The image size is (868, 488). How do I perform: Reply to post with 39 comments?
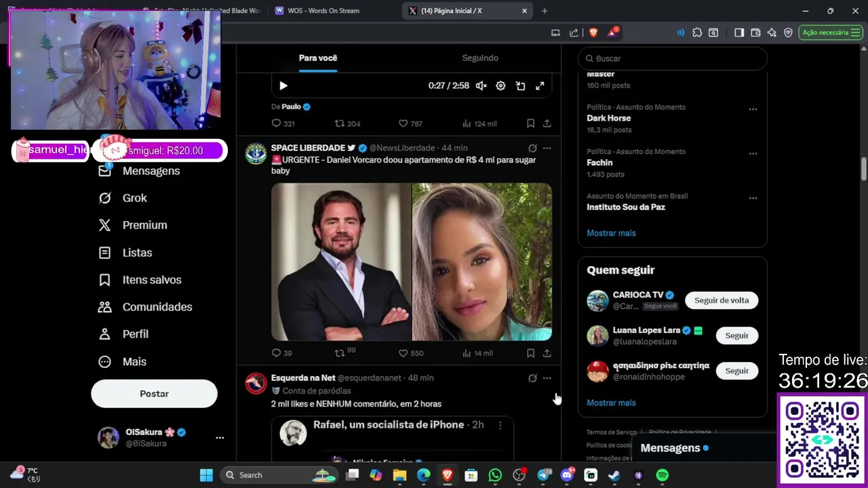[x=281, y=353]
